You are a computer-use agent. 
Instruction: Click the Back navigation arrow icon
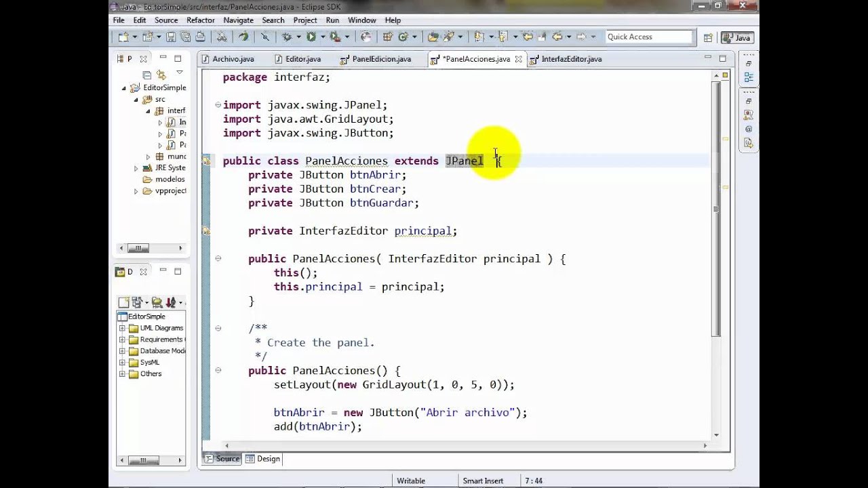[x=557, y=37]
